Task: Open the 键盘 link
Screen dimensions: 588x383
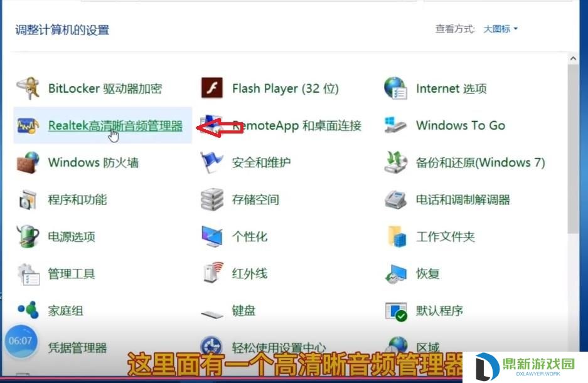Action: click(243, 311)
